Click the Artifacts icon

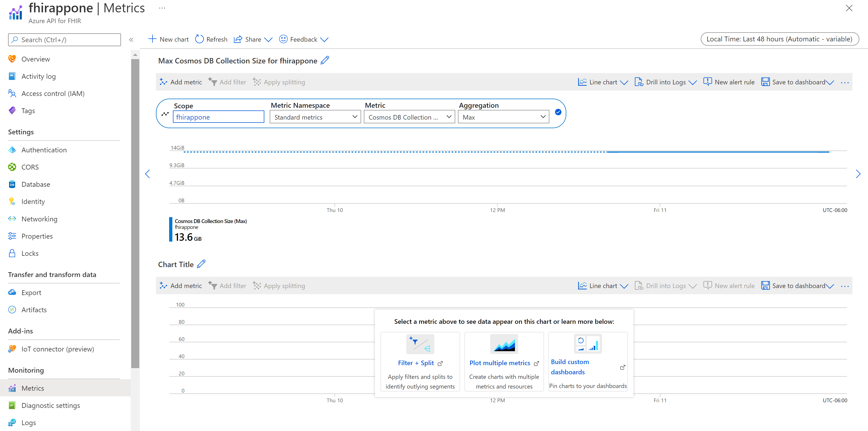[12, 310]
